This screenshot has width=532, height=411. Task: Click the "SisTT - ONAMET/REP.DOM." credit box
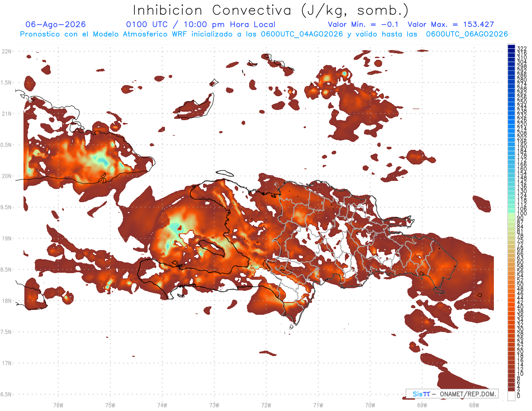(452, 394)
